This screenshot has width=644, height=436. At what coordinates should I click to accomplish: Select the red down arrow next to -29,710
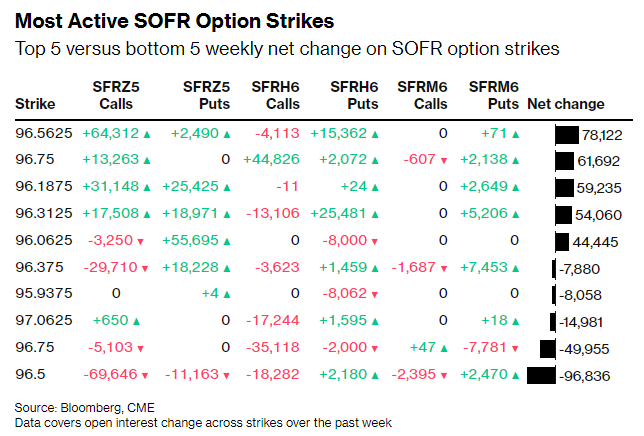[148, 268]
